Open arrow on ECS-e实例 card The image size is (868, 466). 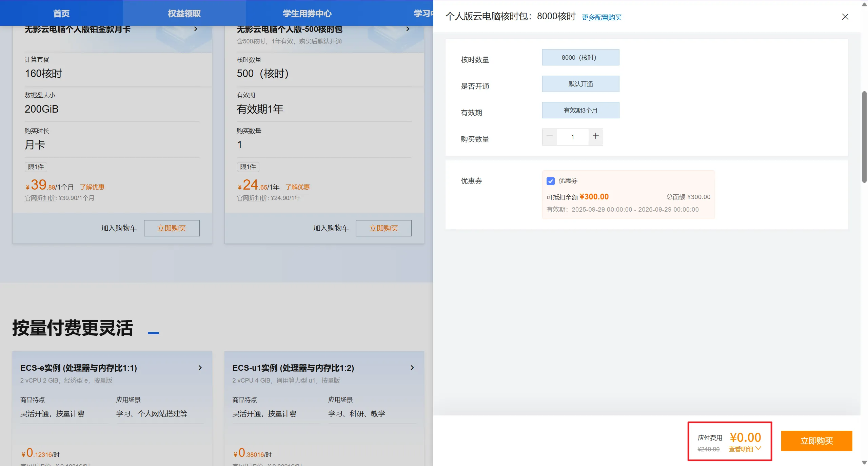[x=200, y=368]
